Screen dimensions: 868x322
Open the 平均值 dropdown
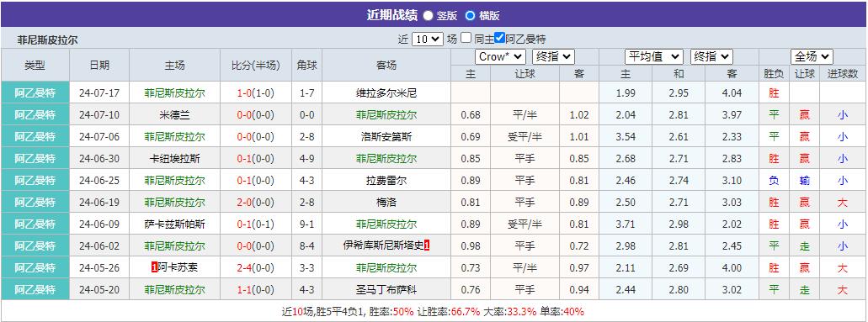[654, 56]
